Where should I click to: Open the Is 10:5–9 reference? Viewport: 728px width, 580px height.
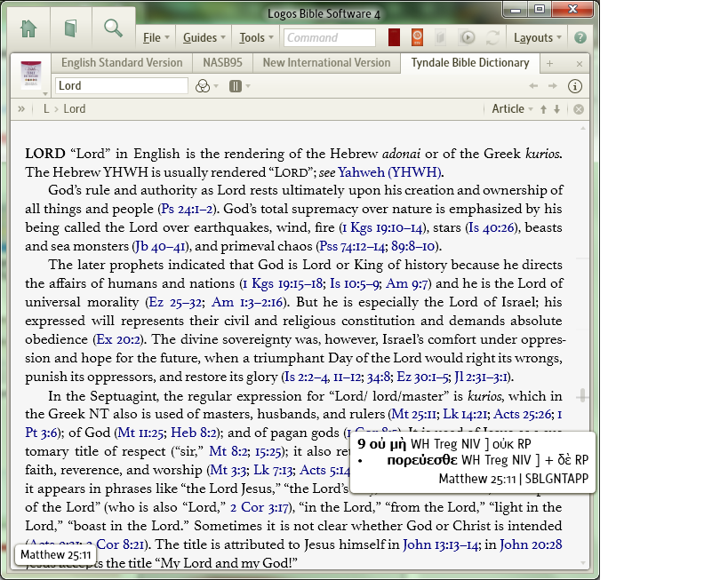coord(356,283)
